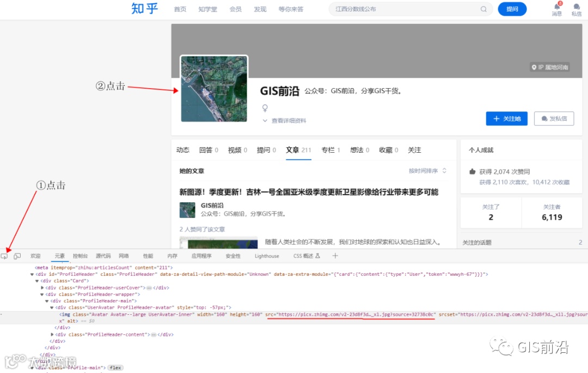The height and width of the screenshot is (373, 588).
Task: Toggle the device emulation icon in DevTools
Action: (17, 256)
